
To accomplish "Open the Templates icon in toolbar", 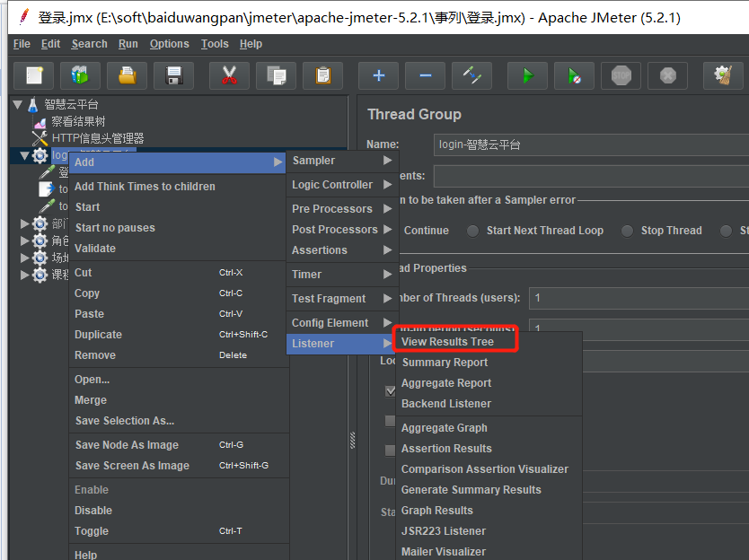I will pos(80,75).
